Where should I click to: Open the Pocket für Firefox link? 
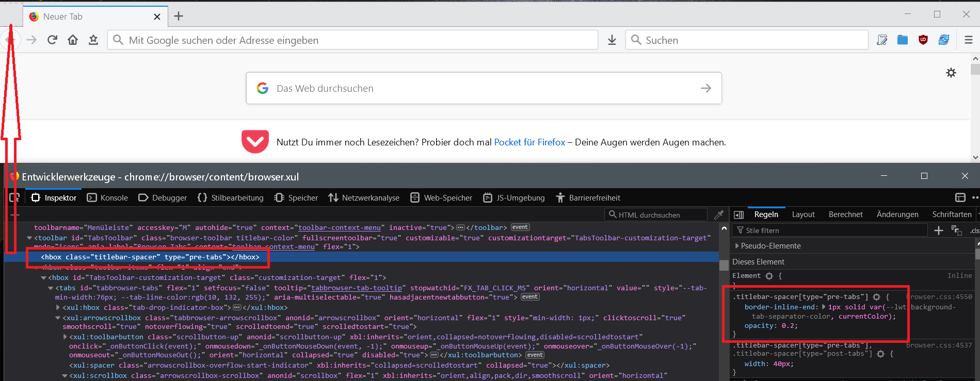pos(529,142)
